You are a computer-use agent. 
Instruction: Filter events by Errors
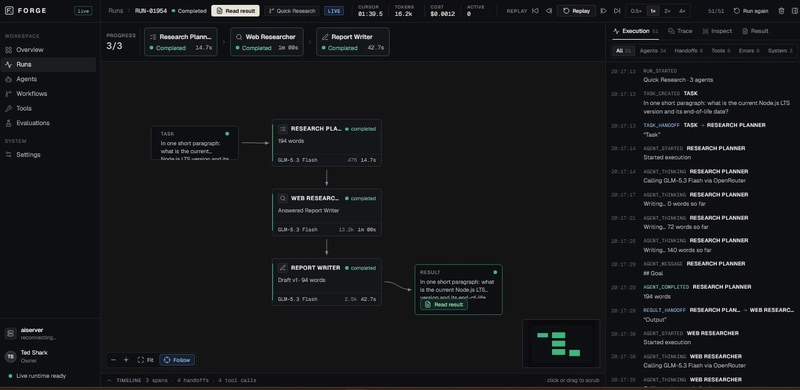click(x=749, y=51)
